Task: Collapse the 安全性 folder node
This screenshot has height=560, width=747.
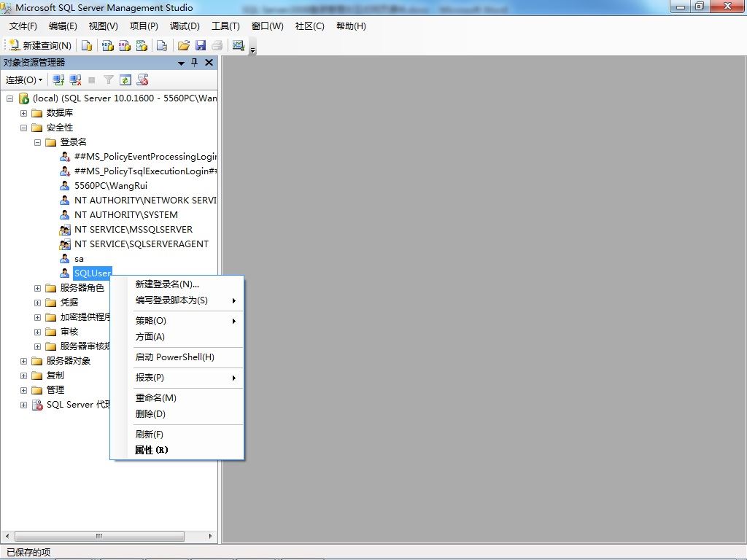Action: [x=23, y=128]
